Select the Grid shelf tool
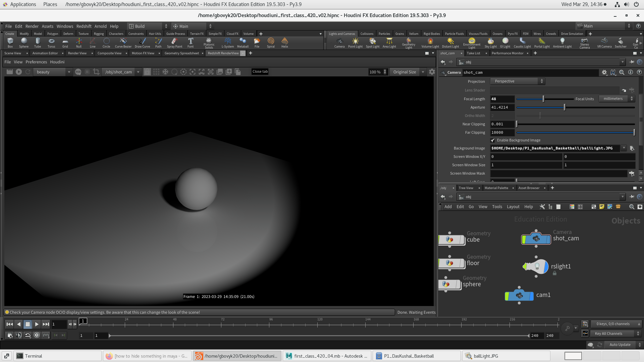644x362 pixels. [x=65, y=43]
